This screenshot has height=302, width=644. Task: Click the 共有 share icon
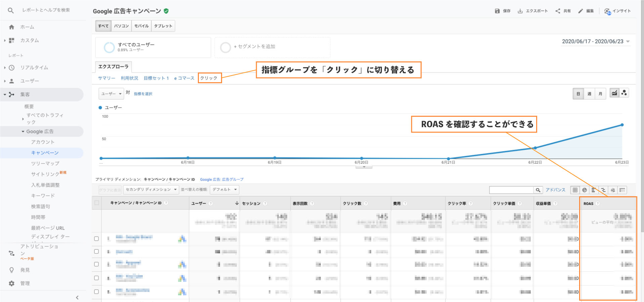(558, 11)
